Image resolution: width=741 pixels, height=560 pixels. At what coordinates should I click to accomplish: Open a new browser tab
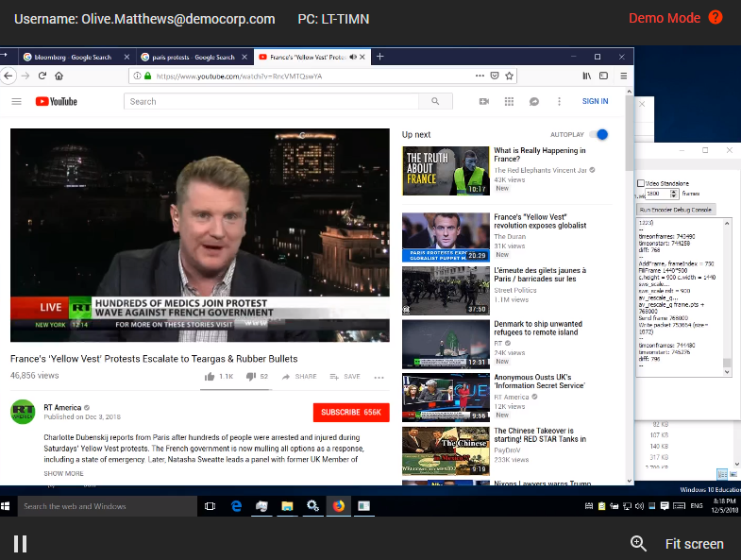[380, 57]
